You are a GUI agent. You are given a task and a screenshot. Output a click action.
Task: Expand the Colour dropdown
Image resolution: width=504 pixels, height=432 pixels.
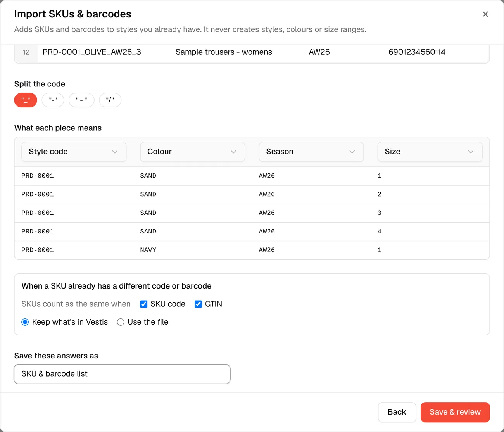[x=192, y=152]
